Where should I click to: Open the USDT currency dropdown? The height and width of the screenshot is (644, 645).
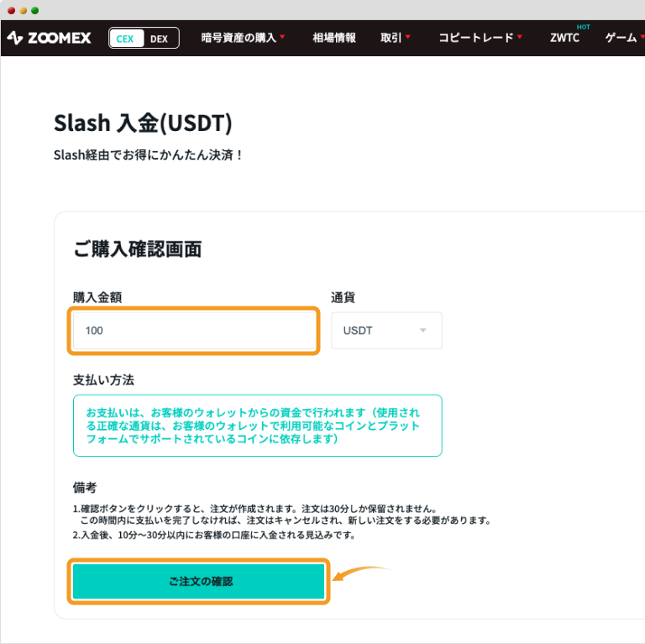click(x=386, y=331)
